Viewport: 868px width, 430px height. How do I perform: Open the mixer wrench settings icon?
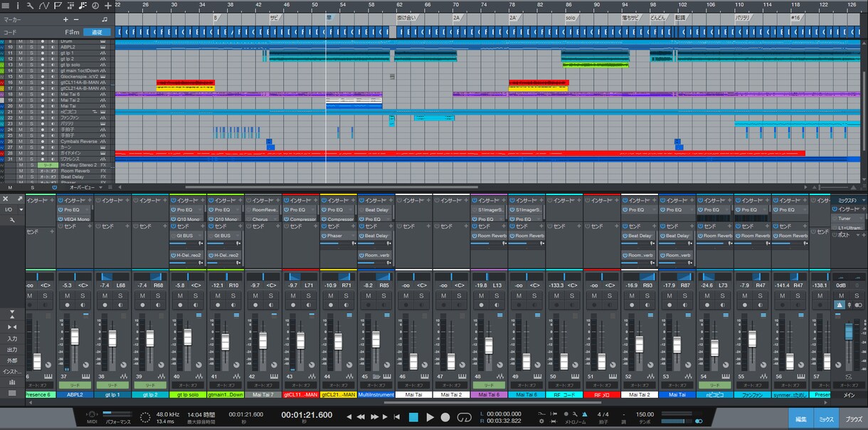coord(11,220)
